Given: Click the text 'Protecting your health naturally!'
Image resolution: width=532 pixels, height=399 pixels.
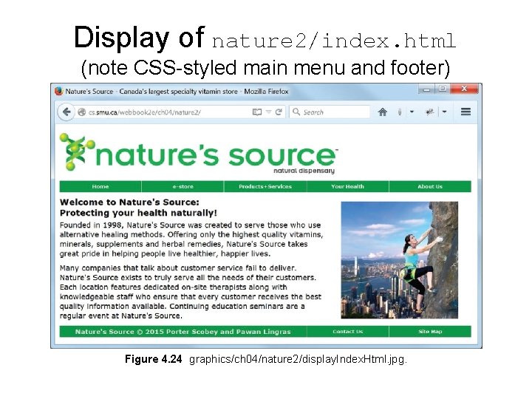Looking at the screenshot, I should (138, 213).
